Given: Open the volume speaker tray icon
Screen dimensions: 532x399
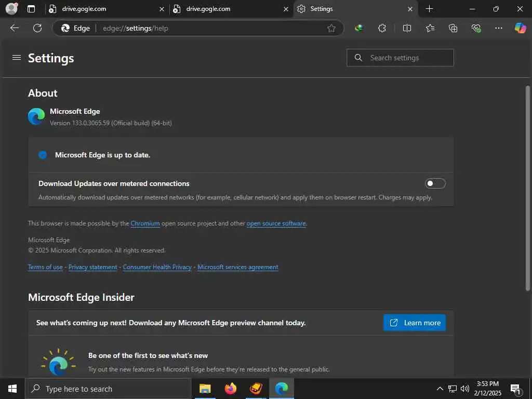Looking at the screenshot, I should tap(465, 389).
